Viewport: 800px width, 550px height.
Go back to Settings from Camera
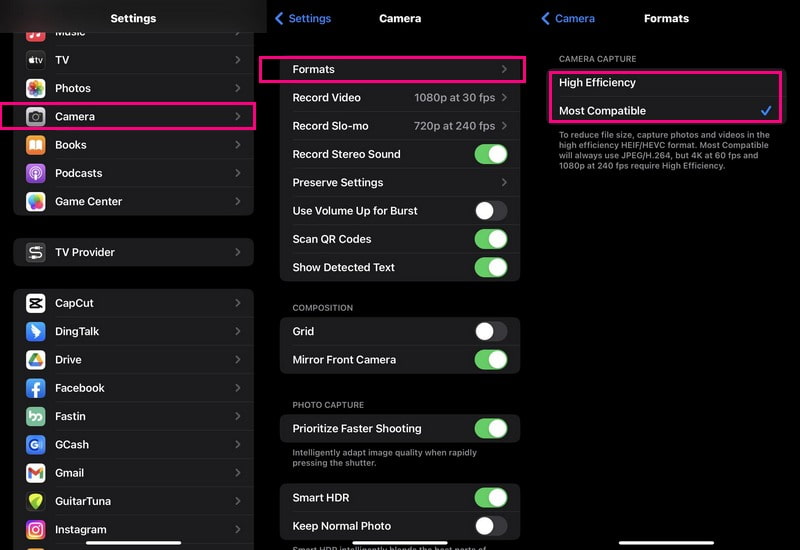tap(303, 18)
